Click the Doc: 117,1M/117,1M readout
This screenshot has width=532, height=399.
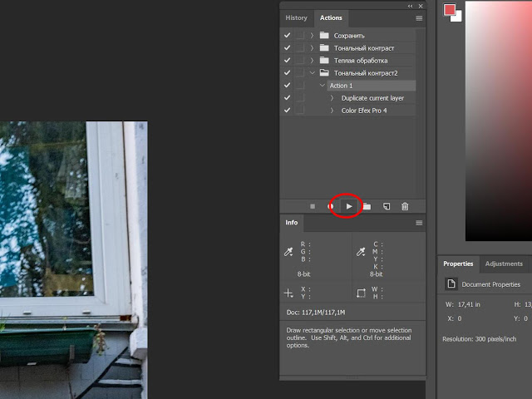pos(316,313)
